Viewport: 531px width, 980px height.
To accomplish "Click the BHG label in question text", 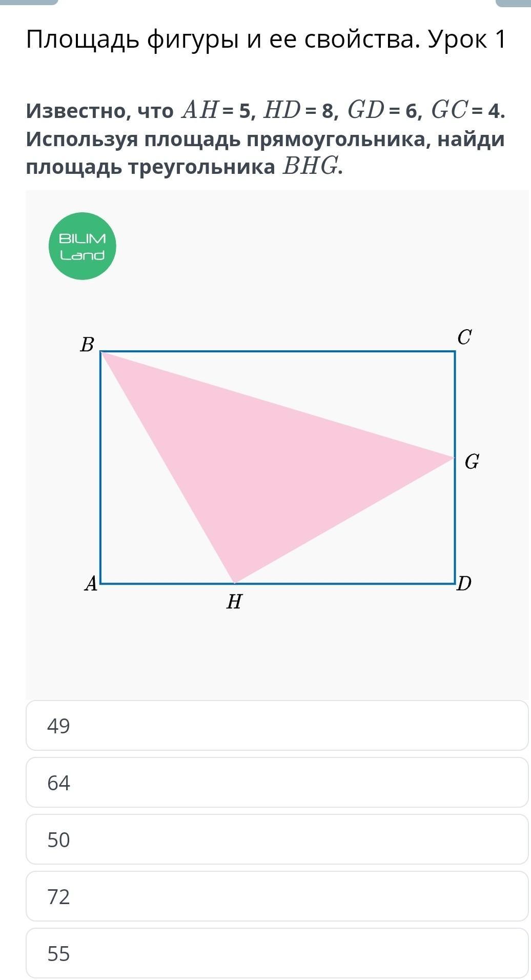I will tap(311, 167).
